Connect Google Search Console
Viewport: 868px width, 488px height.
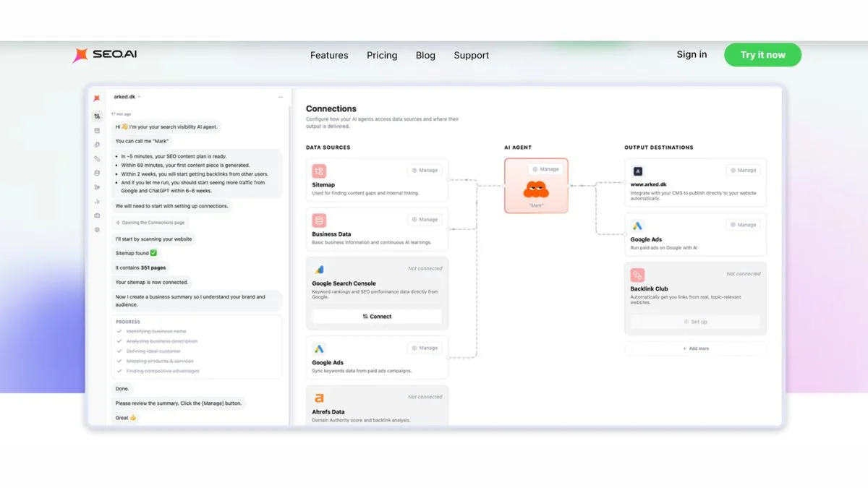click(377, 316)
